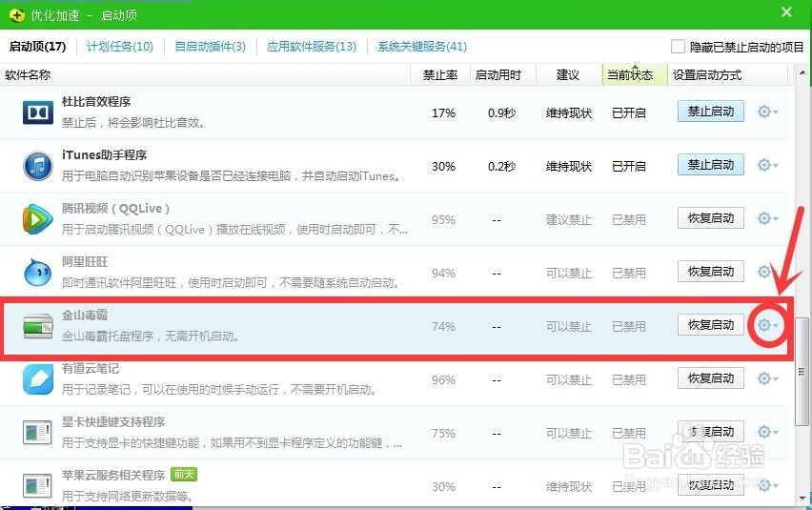Open gear settings for 苹果云服务相关程序 row
The image size is (812, 510).
pyautogui.click(x=767, y=485)
